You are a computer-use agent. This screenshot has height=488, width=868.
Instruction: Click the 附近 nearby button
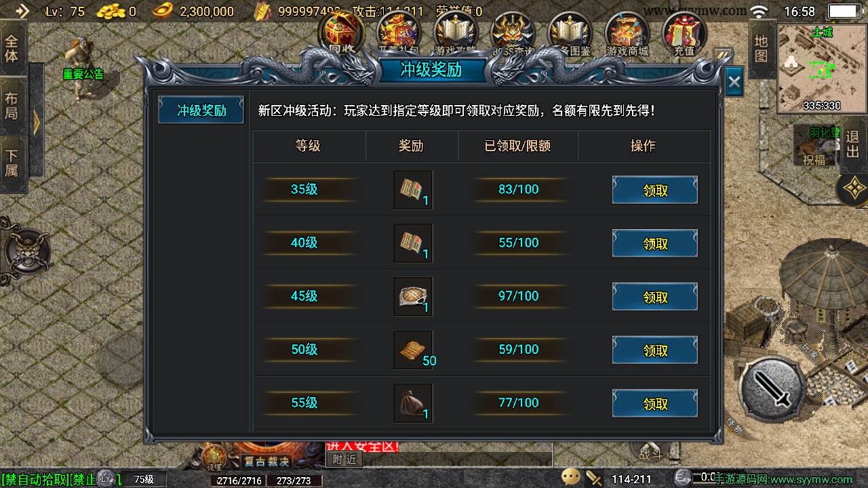click(344, 459)
